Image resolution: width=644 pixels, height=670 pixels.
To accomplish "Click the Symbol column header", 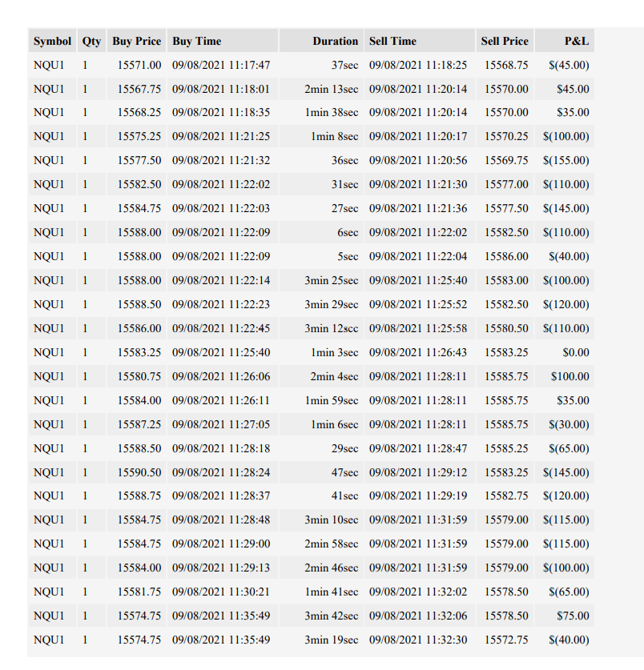I will pos(52,41).
